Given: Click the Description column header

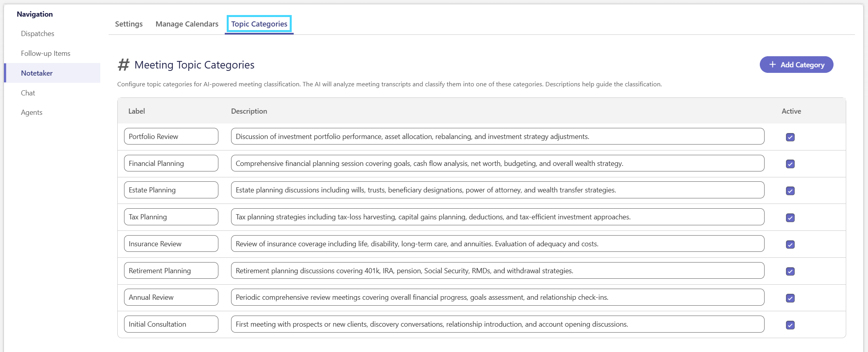Looking at the screenshot, I should (x=249, y=111).
